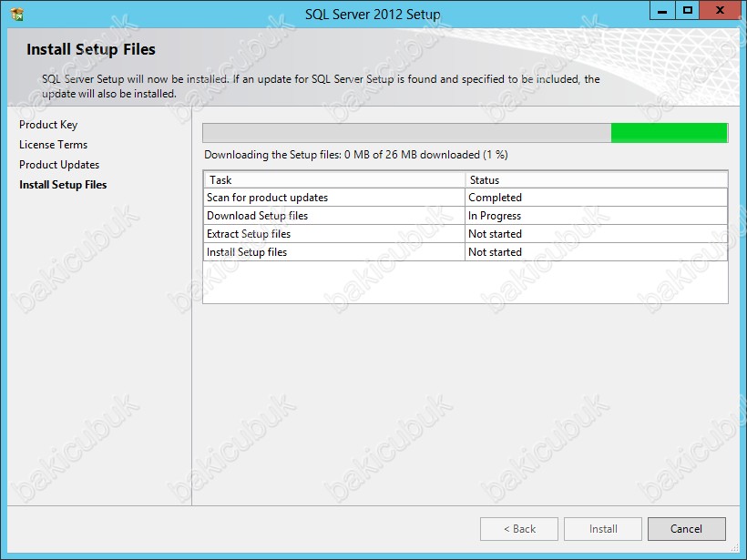This screenshot has width=747, height=560.
Task: Click the Status column header
Action: click(597, 180)
